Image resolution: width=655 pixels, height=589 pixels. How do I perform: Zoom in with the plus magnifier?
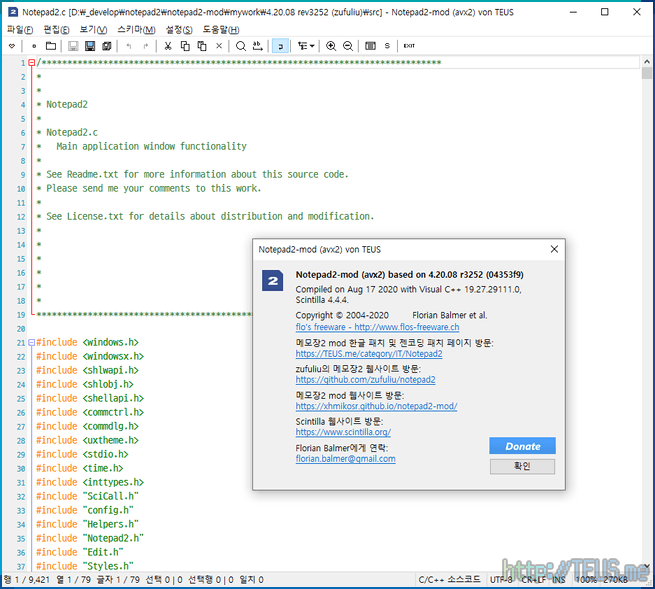tap(331, 46)
